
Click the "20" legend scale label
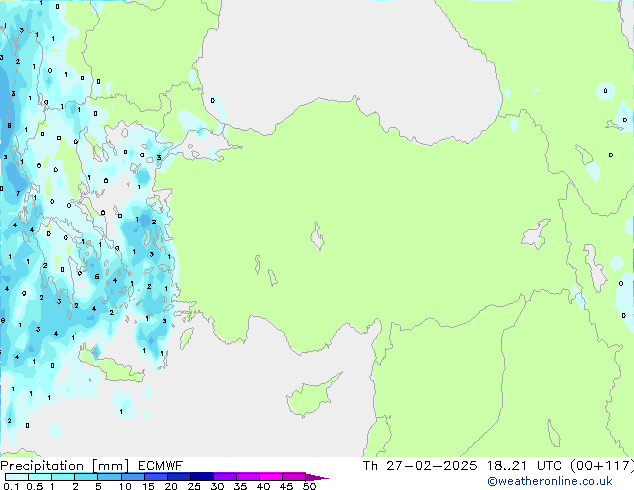tap(171, 486)
